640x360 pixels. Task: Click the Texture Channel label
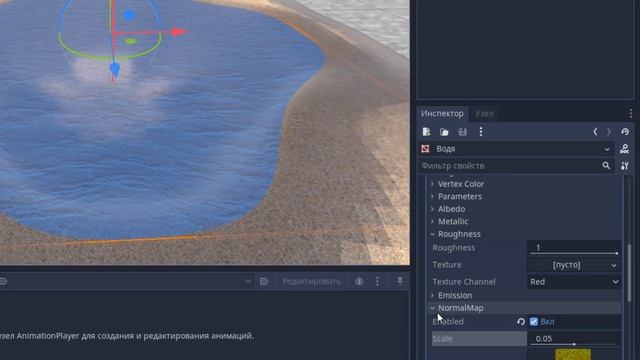(464, 282)
